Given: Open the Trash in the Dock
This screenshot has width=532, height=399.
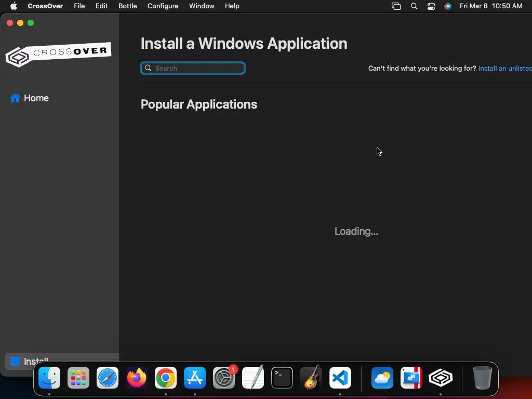Looking at the screenshot, I should 483,378.
